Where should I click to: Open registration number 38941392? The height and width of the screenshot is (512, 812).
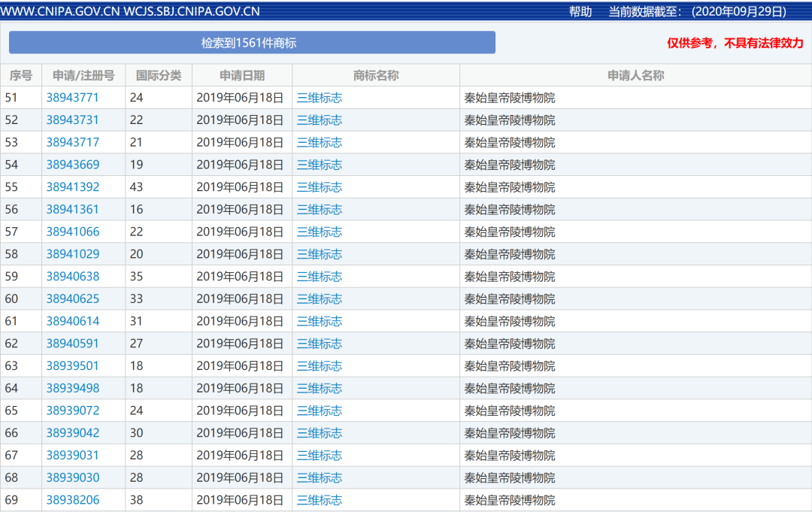click(x=73, y=187)
